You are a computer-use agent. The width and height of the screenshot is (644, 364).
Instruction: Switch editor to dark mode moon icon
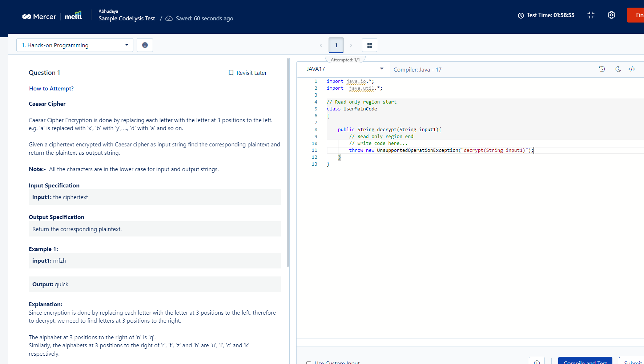click(x=618, y=69)
